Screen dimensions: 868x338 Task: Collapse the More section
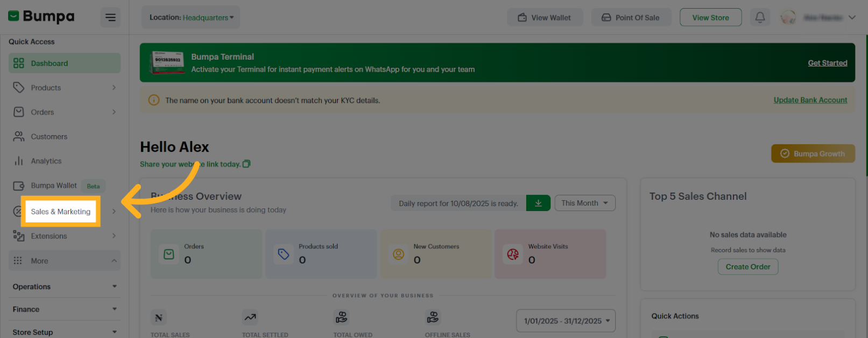pyautogui.click(x=65, y=260)
